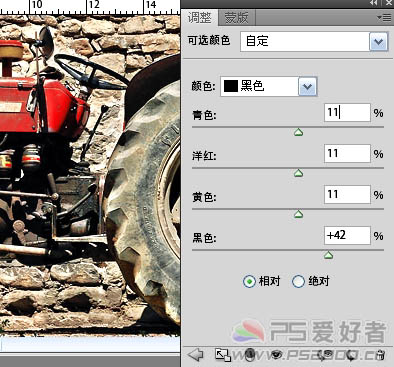This screenshot has width=394, height=367.
Task: Click the 洋红 slider handle
Action: click(x=298, y=173)
